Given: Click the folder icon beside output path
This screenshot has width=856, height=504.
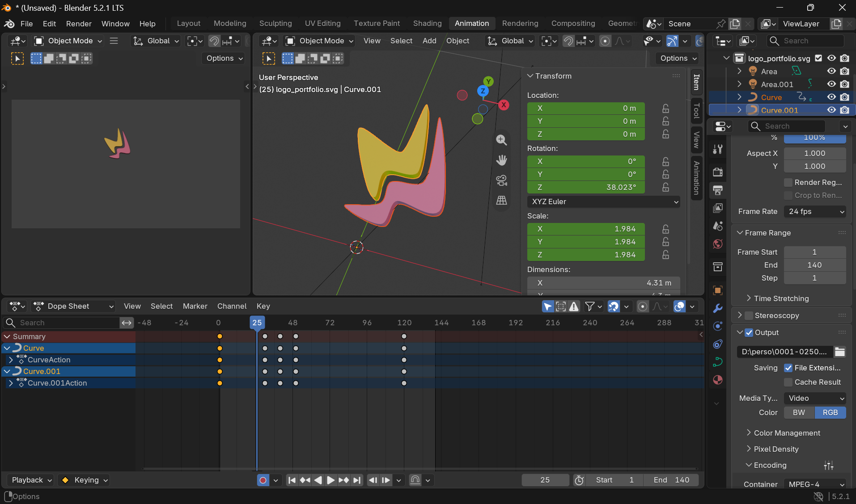Looking at the screenshot, I should tap(840, 352).
